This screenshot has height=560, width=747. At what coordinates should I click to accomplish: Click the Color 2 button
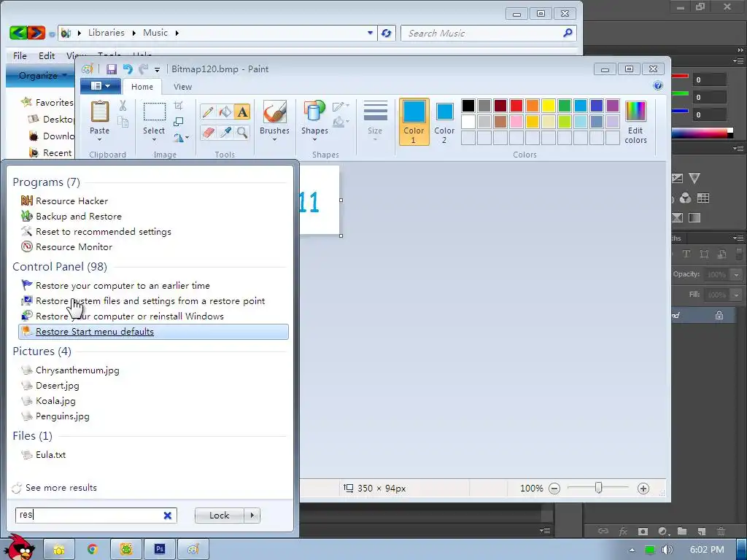coord(444,122)
